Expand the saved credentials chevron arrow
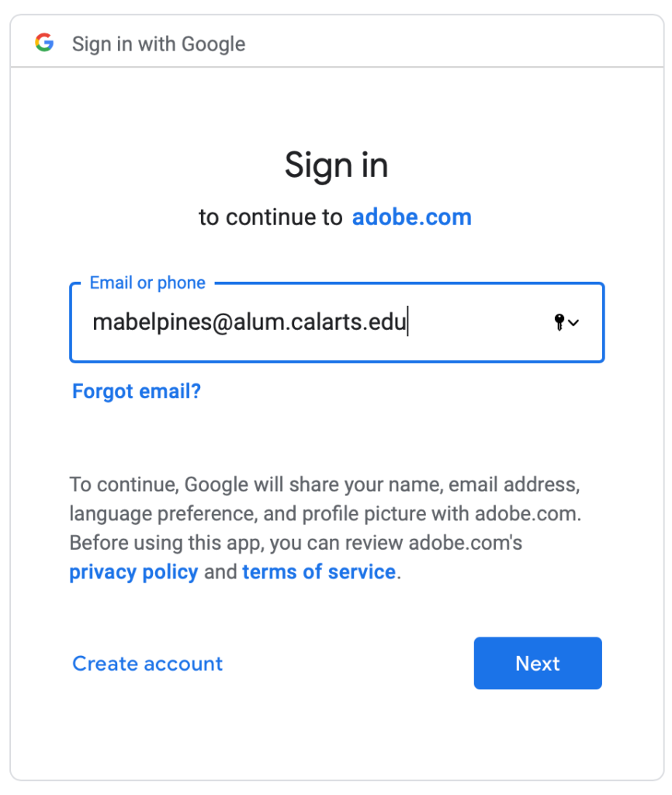672x795 pixels. point(573,322)
